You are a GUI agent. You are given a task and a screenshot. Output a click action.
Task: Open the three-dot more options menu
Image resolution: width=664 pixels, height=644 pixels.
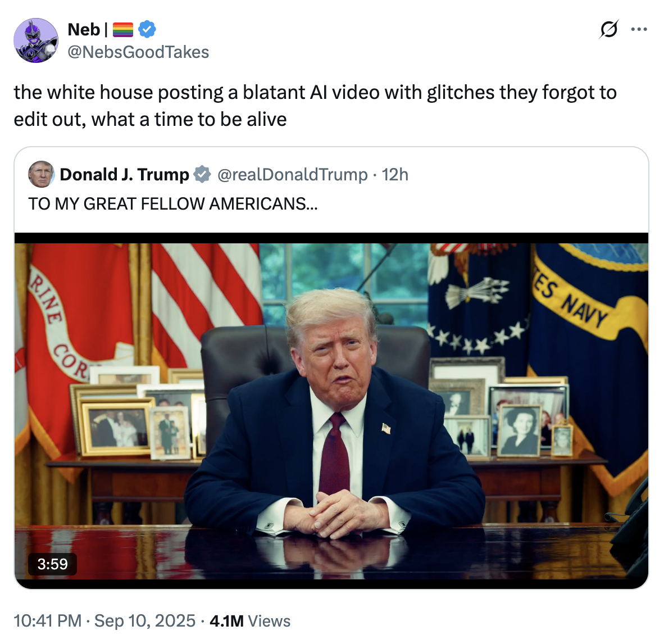pos(639,29)
